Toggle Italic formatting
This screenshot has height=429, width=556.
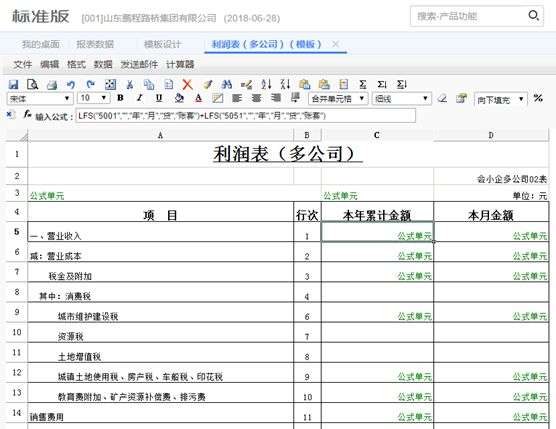[140, 98]
